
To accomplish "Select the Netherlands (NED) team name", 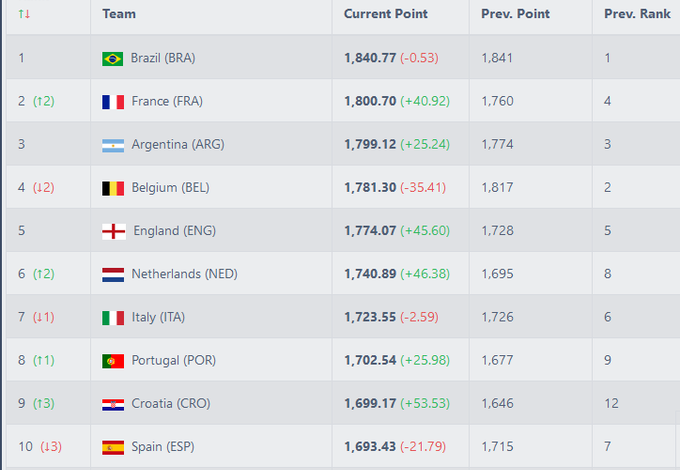I will pyautogui.click(x=185, y=274).
